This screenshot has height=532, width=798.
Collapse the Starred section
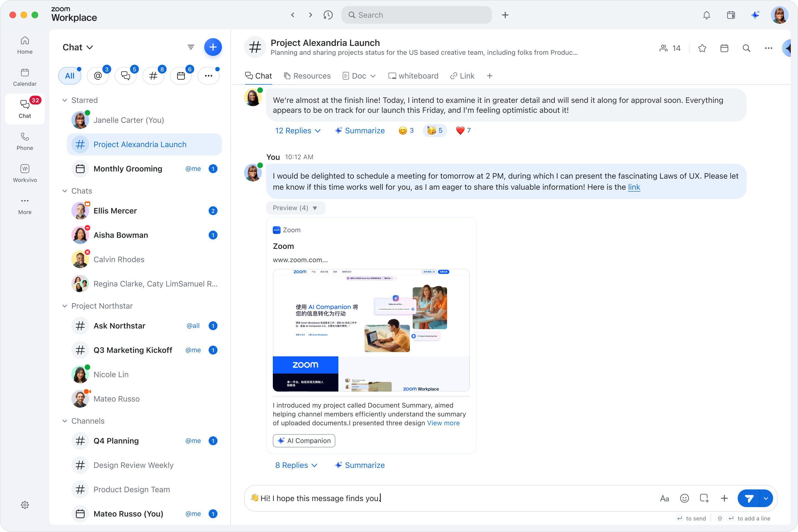coord(65,100)
